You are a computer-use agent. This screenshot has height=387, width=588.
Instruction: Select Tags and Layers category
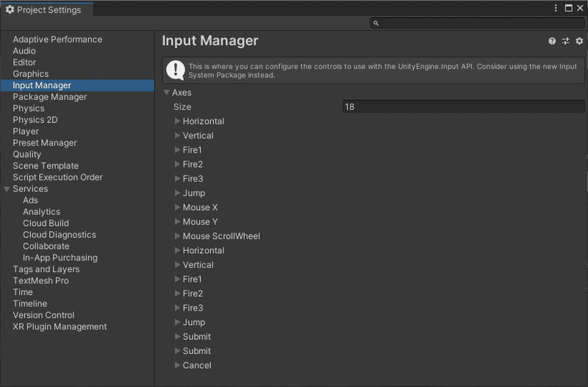click(x=46, y=269)
